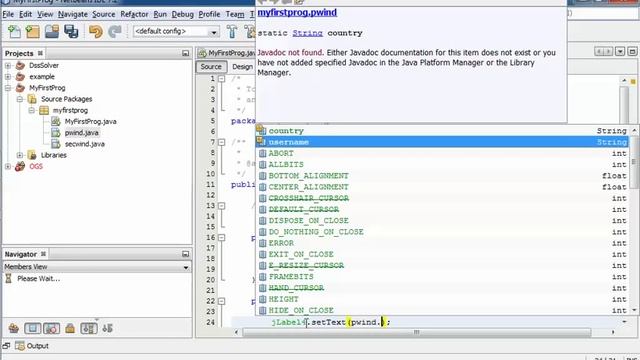Collapse the Source Packages node
This screenshot has height=360, width=640.
pos(20,99)
